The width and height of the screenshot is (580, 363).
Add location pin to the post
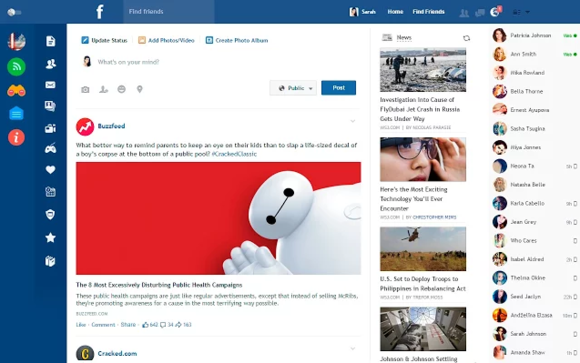(x=139, y=89)
